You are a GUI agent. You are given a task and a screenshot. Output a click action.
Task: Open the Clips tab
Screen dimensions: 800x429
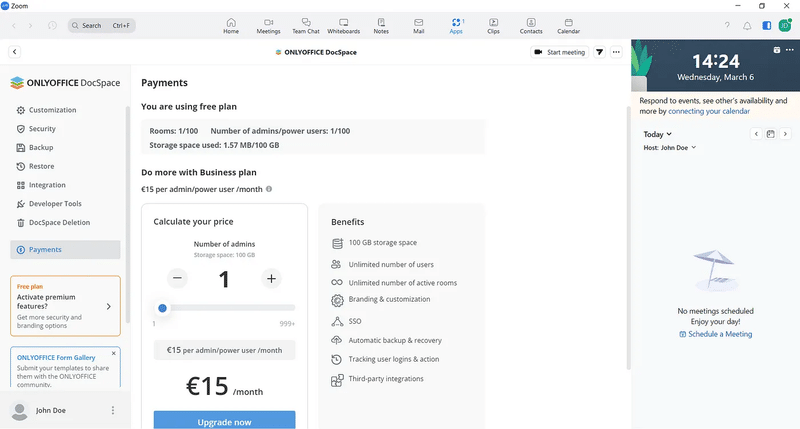pos(493,26)
